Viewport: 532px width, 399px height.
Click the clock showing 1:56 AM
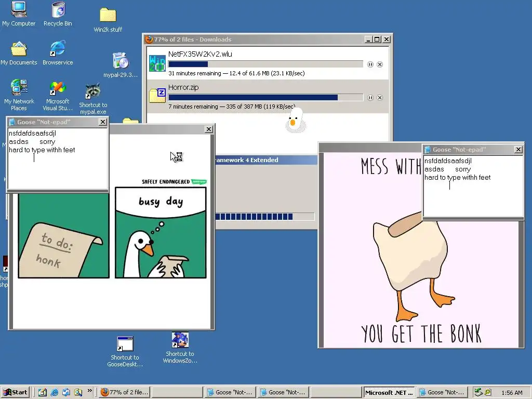512,393
